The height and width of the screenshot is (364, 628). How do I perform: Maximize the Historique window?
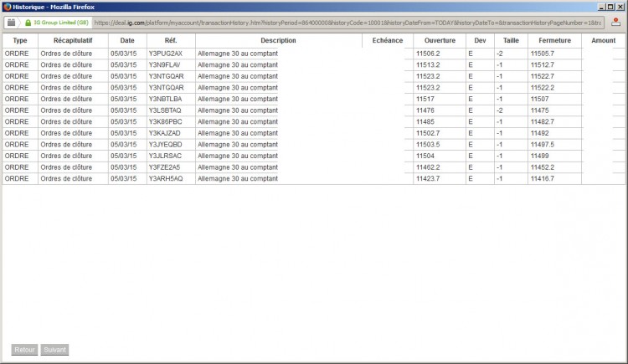610,7
